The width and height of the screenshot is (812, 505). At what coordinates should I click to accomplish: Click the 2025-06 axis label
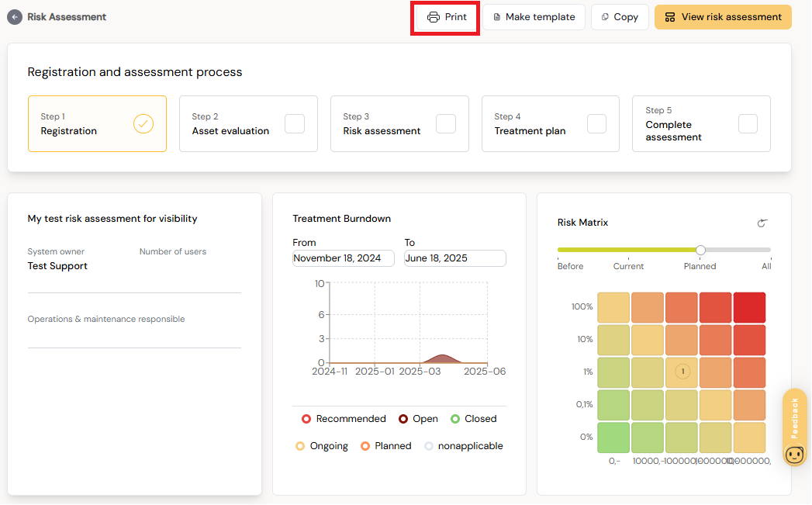485,372
